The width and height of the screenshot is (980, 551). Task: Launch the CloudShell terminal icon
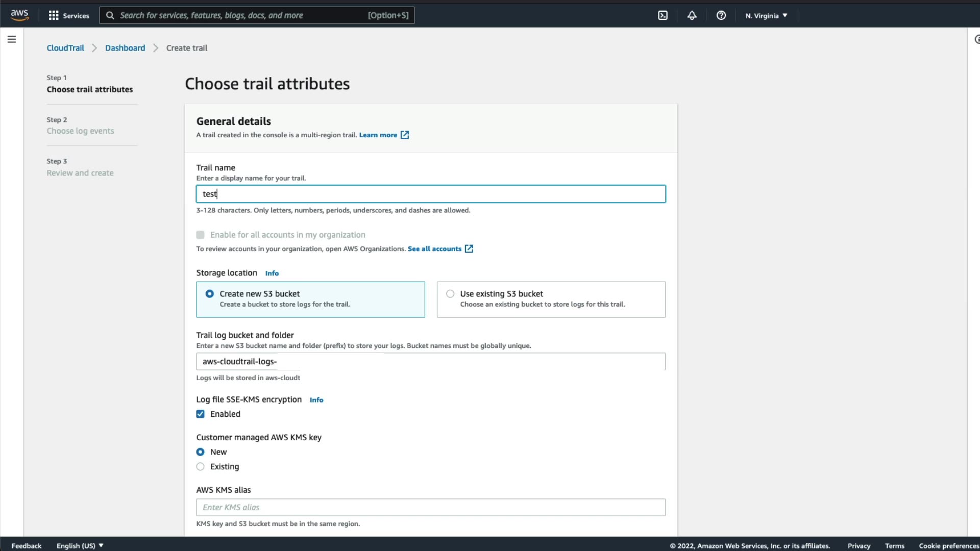tap(663, 15)
